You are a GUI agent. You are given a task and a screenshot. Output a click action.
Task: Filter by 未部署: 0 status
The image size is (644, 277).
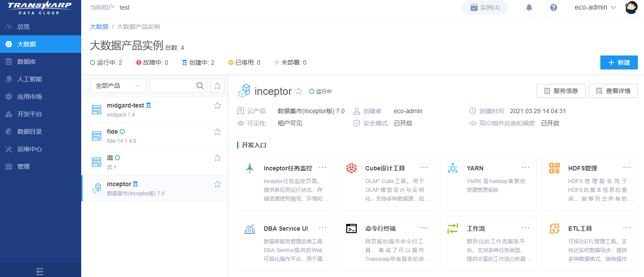pos(290,62)
